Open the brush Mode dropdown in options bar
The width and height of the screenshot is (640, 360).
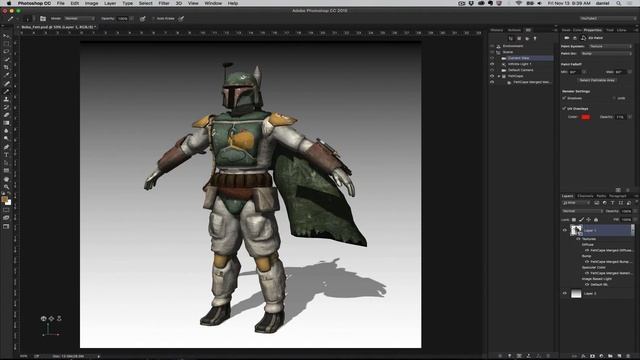tap(80, 18)
